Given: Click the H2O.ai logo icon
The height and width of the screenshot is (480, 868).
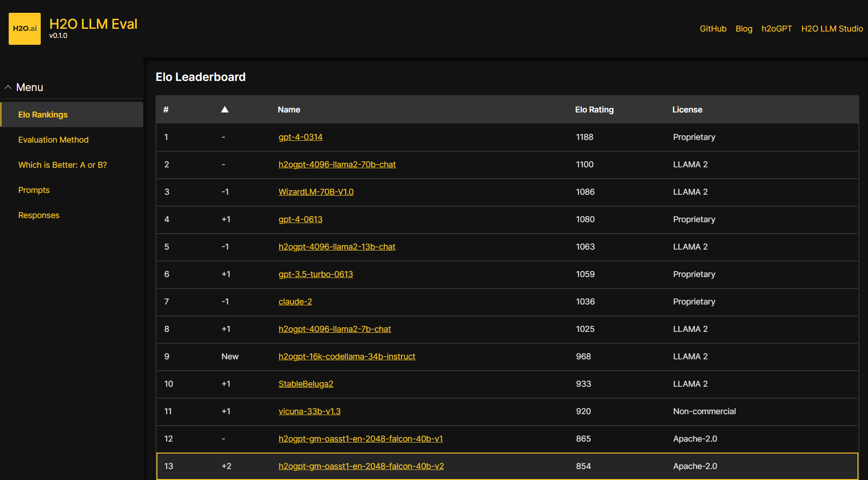Looking at the screenshot, I should (x=25, y=29).
